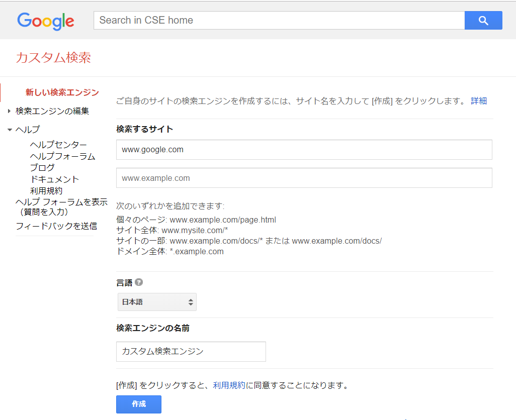Click the CSE home search box
The image size is (516, 420).
coord(279,20)
